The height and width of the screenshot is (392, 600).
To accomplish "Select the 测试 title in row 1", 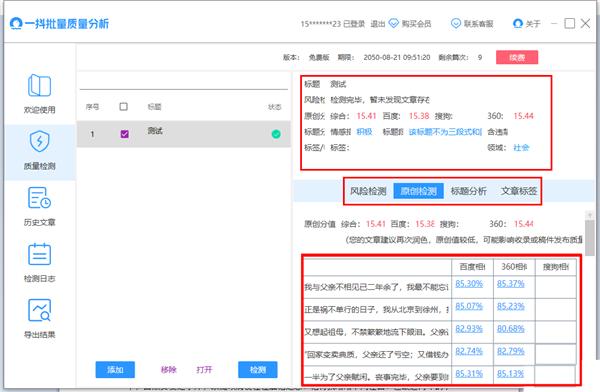I will pos(155,131).
